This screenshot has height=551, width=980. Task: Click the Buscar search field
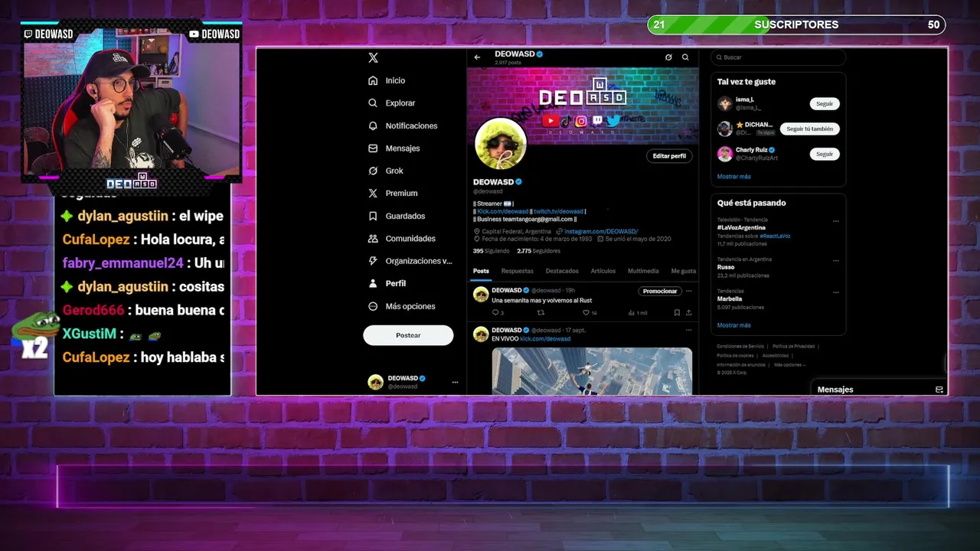[x=778, y=57]
